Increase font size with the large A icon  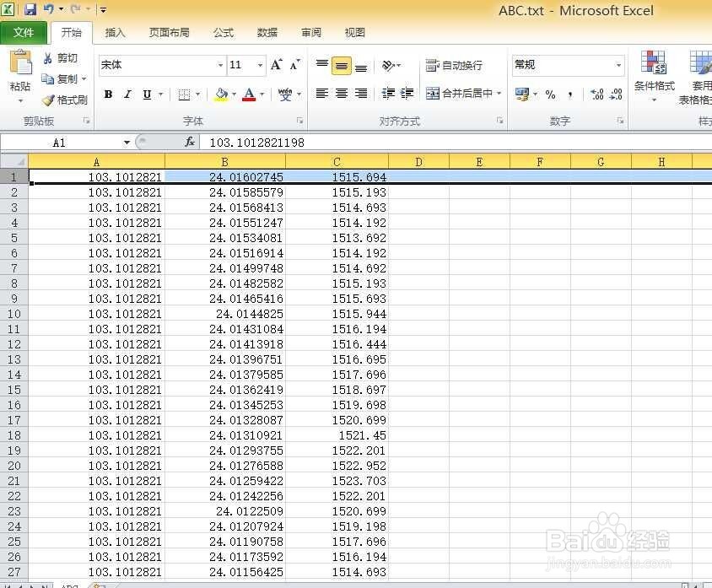click(276, 65)
